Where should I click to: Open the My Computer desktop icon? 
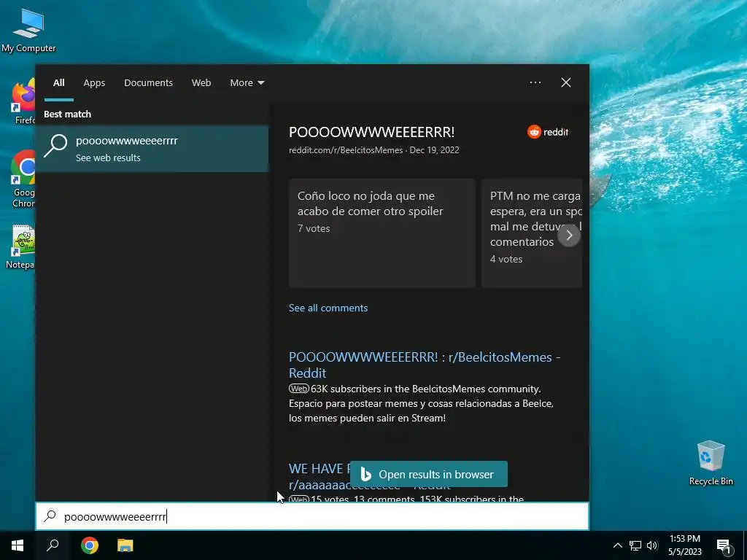pos(28,31)
